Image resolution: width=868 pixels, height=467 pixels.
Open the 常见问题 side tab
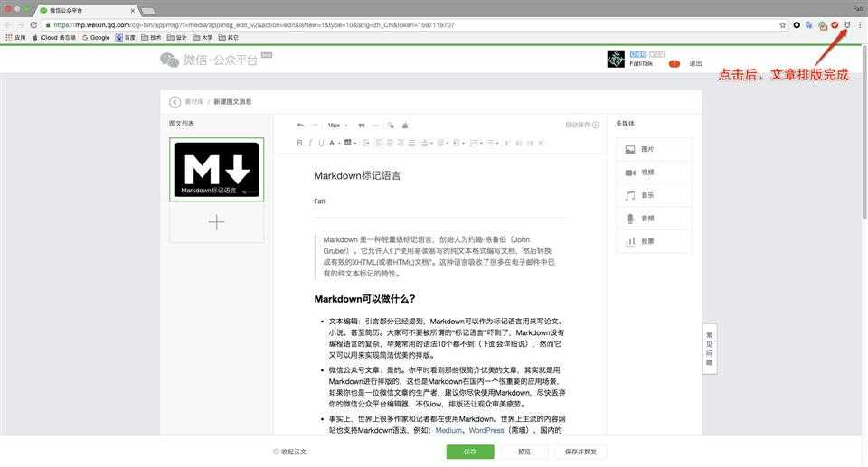(x=709, y=350)
